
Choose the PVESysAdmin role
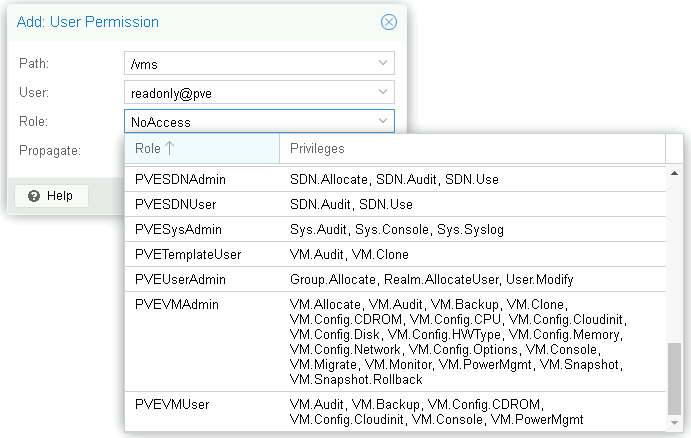point(178,230)
